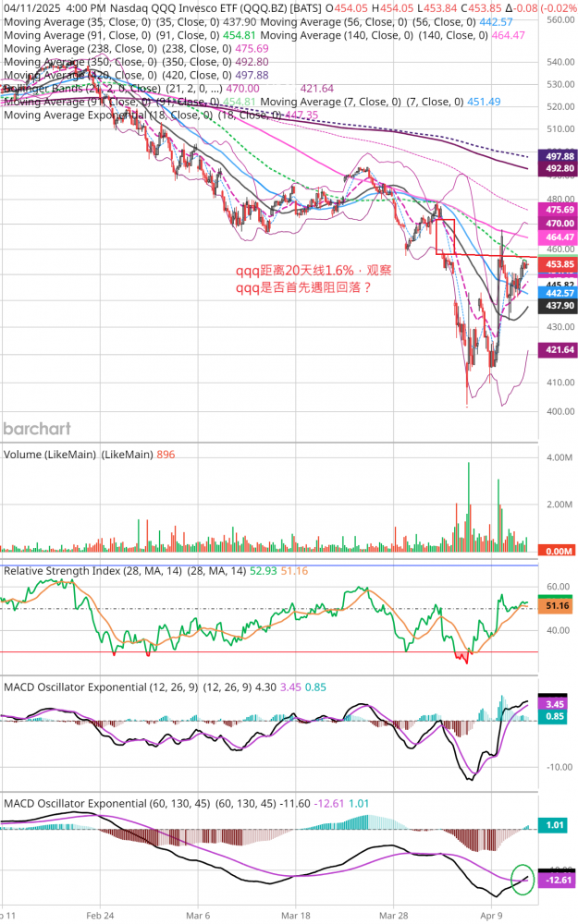Viewport: 578px width, 924px height.
Task: Click the 451.49 legend value for 7-period average
Action: [x=484, y=102]
